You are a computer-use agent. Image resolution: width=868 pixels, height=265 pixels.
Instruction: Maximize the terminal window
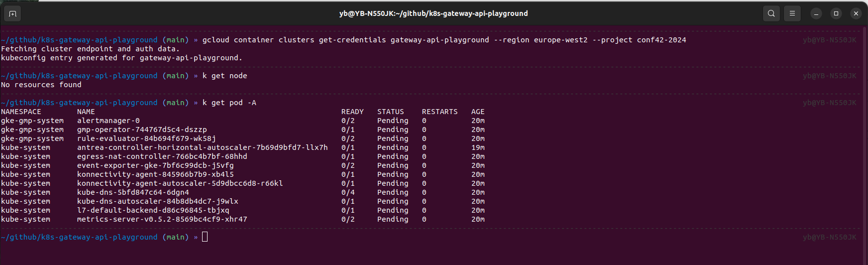(836, 13)
